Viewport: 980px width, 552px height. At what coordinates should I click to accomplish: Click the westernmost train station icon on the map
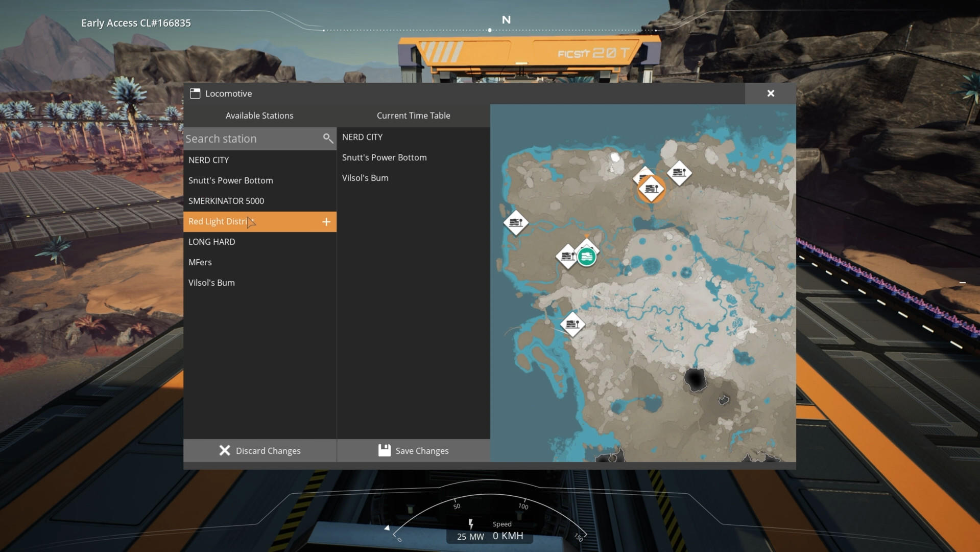(516, 222)
